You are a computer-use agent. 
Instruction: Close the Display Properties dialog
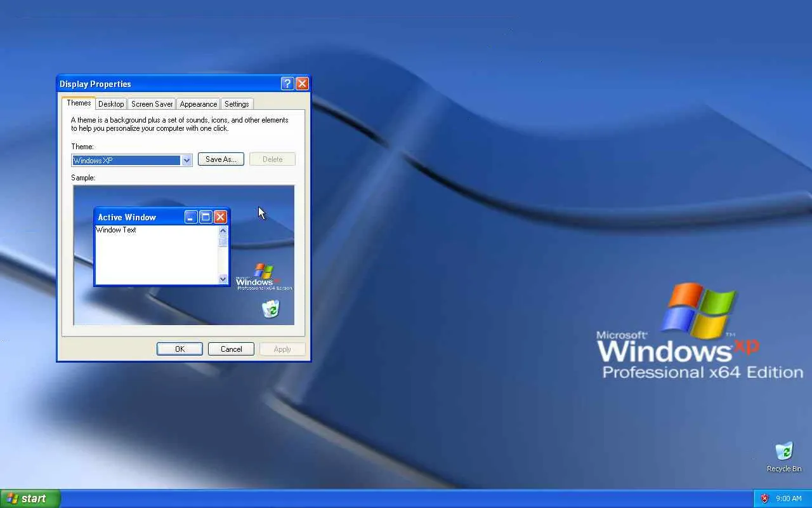coord(302,84)
